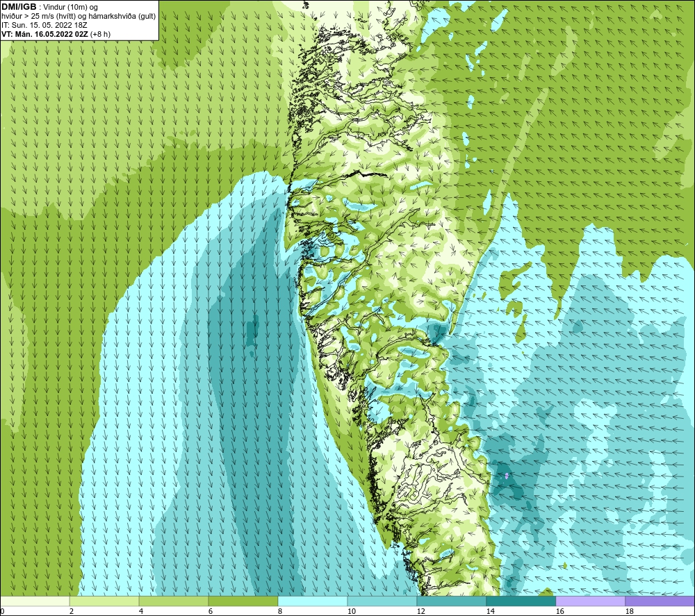This screenshot has height=616, width=695.
Task: Click the 10-12 m/s turquoise swatch
Action: [x=382, y=601]
